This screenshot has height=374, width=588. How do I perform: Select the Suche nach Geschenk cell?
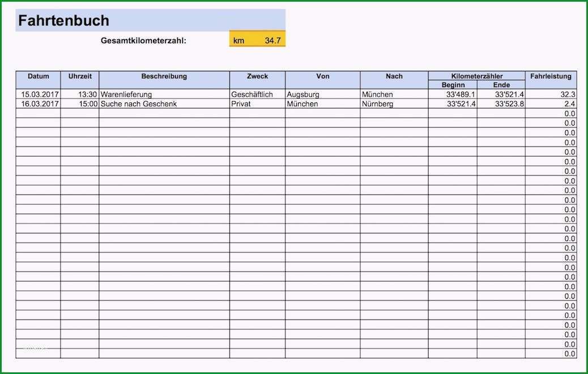(164, 104)
